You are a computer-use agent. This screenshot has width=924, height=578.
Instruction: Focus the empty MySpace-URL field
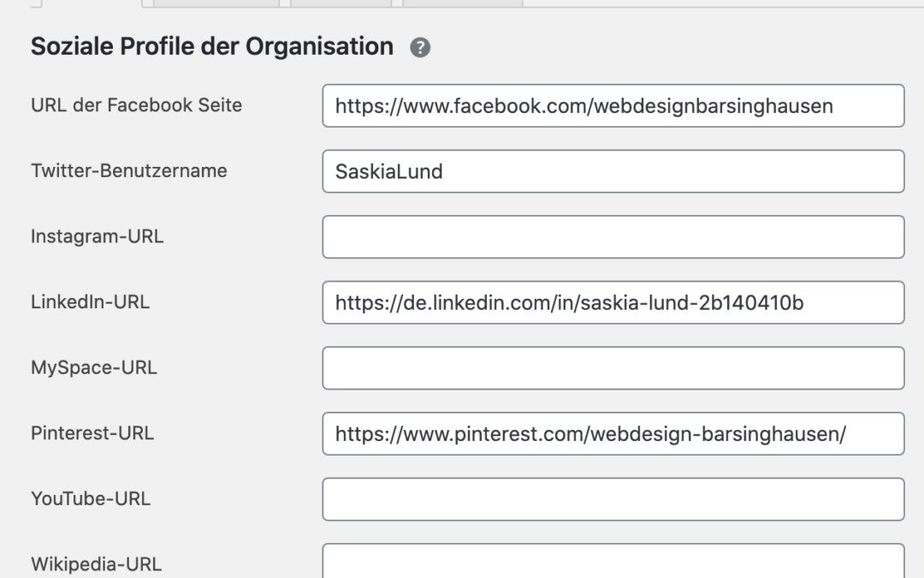point(613,368)
